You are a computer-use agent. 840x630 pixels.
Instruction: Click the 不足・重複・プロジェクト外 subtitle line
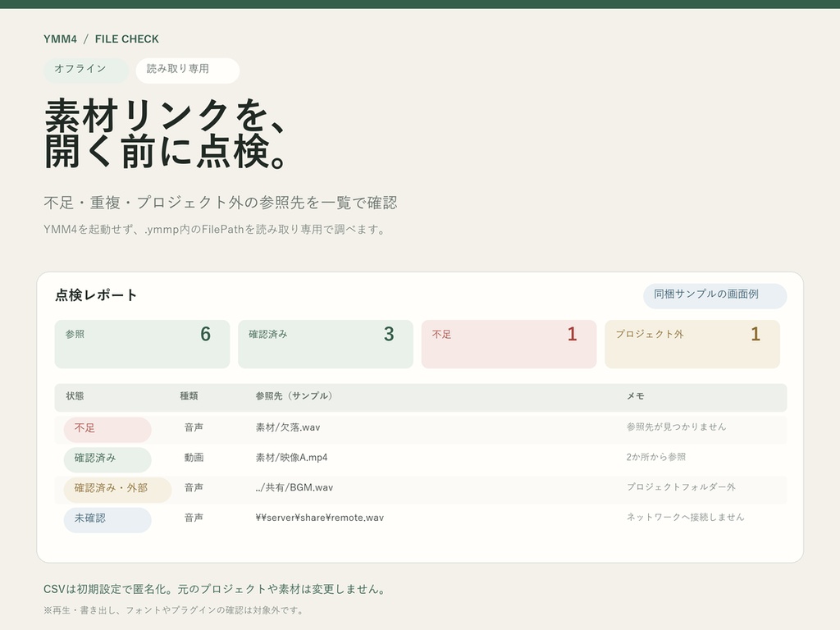pyautogui.click(x=220, y=203)
